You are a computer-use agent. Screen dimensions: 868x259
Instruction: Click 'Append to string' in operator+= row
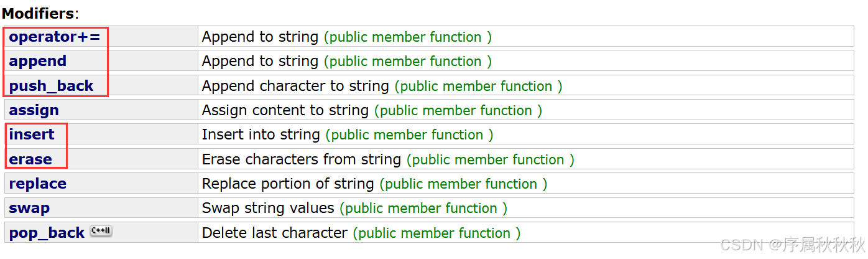coord(261,37)
